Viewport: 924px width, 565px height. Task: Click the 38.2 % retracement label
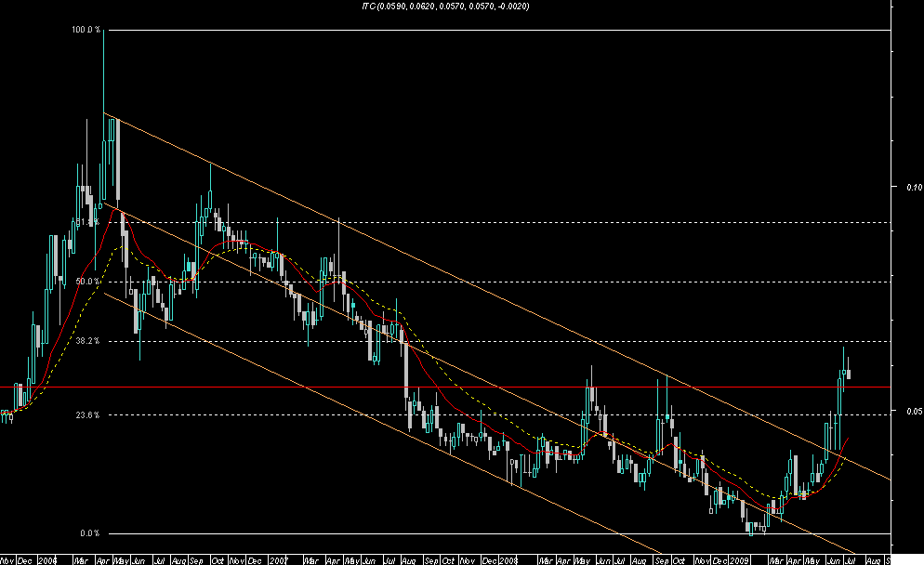tap(87, 341)
